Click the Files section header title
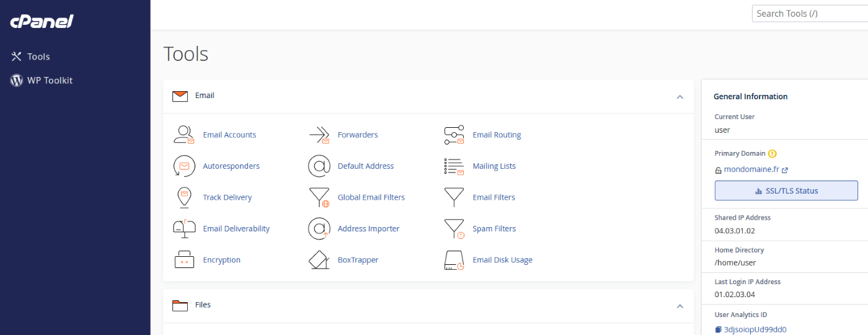 203,305
